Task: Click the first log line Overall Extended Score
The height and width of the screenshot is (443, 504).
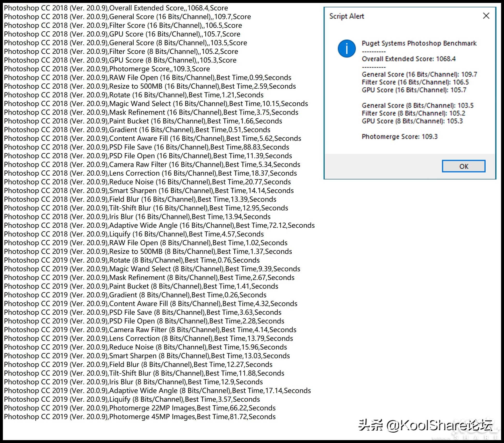Action: [116, 8]
